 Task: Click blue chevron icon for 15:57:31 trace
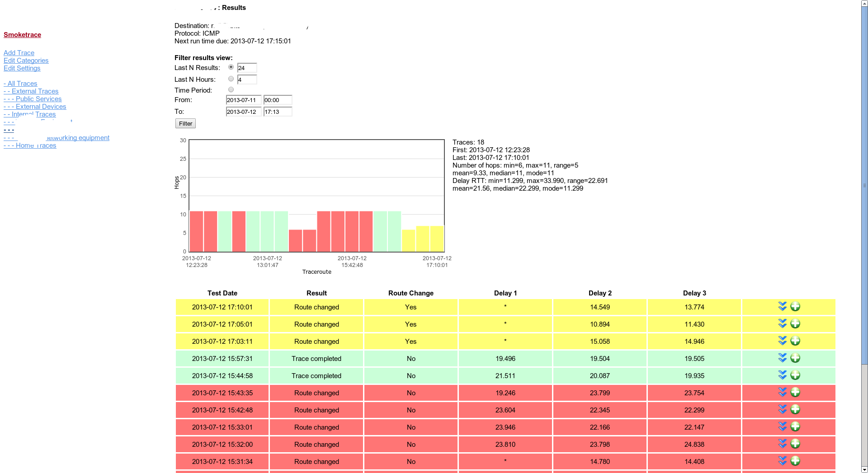pos(783,358)
